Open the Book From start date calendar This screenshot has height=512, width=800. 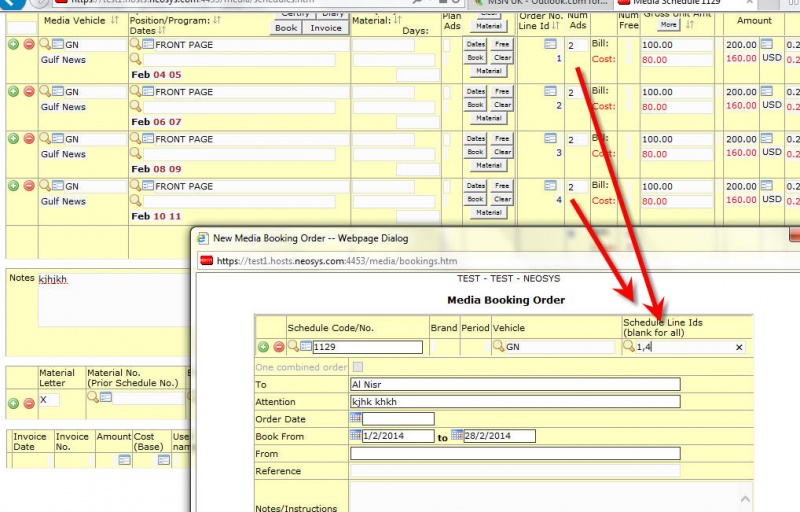(x=356, y=435)
